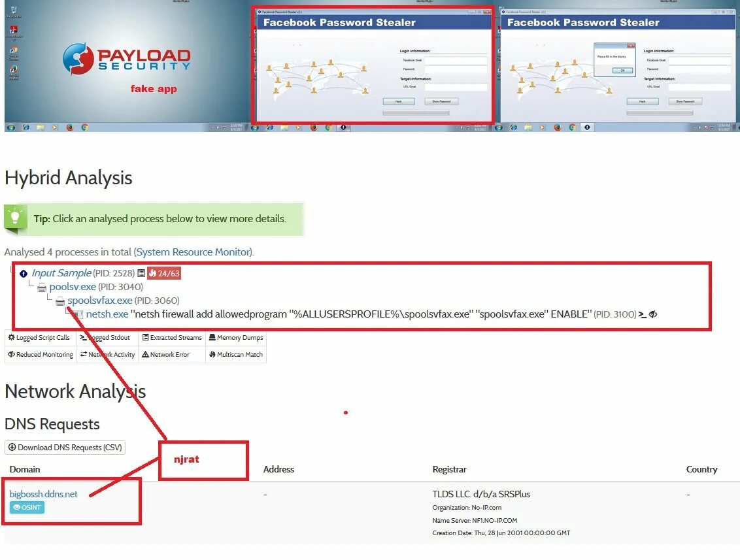Image resolution: width=740 pixels, height=560 pixels.
Task: Select the TLDS LLC. d/b/a SRSPlus registrar text
Action: pos(481,494)
